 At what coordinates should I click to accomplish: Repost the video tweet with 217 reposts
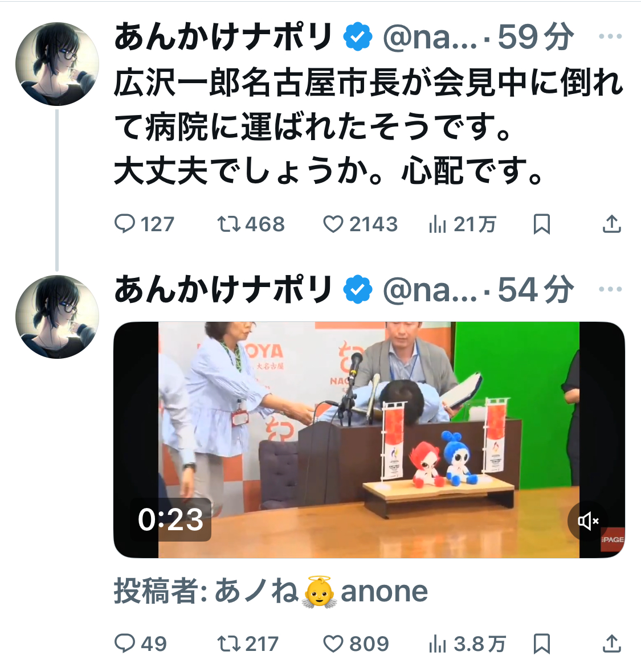coord(248,644)
